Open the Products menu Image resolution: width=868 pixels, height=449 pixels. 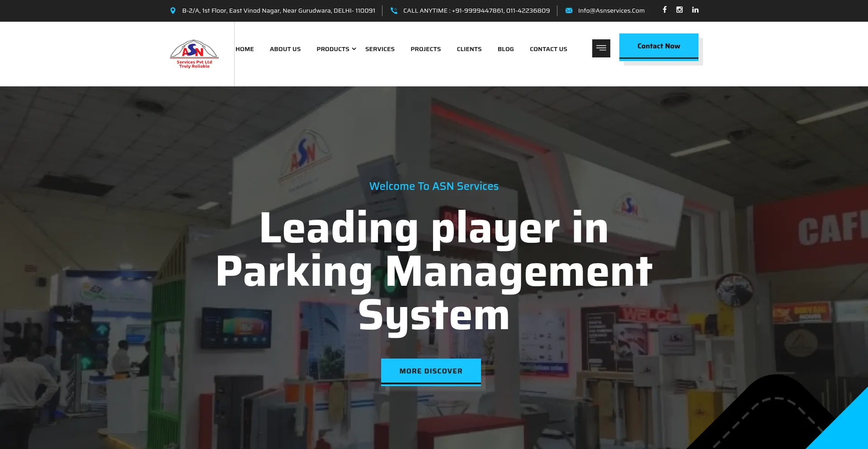coord(333,49)
